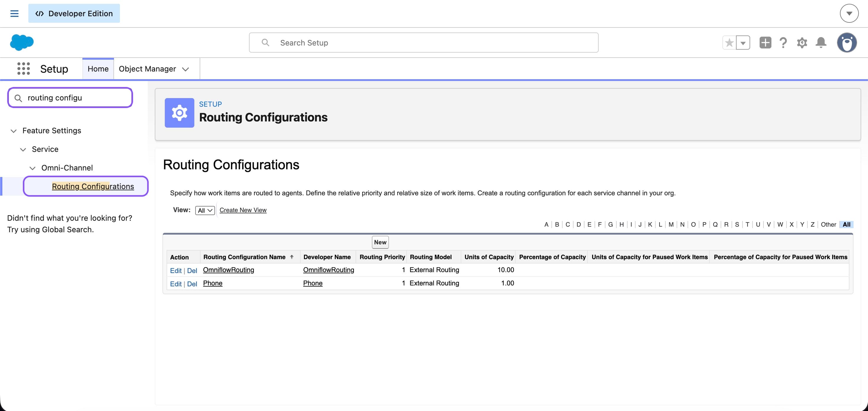Click the Search Setup field
Screen dimensions: 868x411
point(424,43)
